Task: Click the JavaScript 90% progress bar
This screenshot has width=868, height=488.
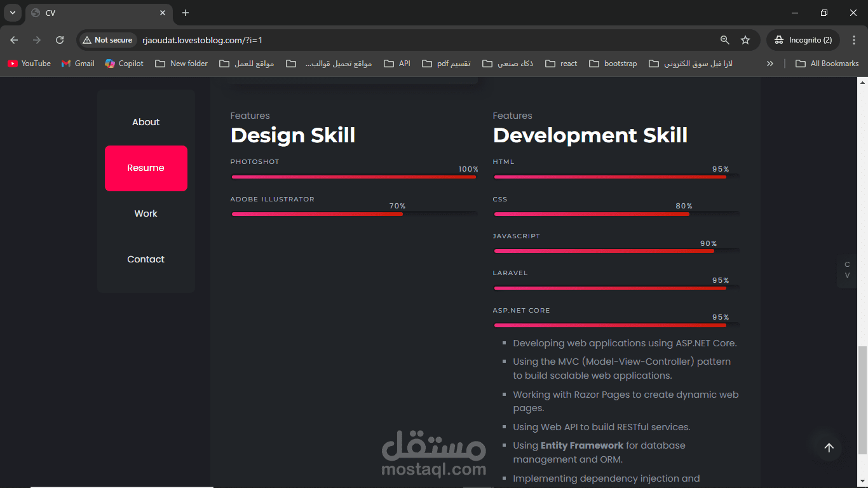Action: coord(616,251)
